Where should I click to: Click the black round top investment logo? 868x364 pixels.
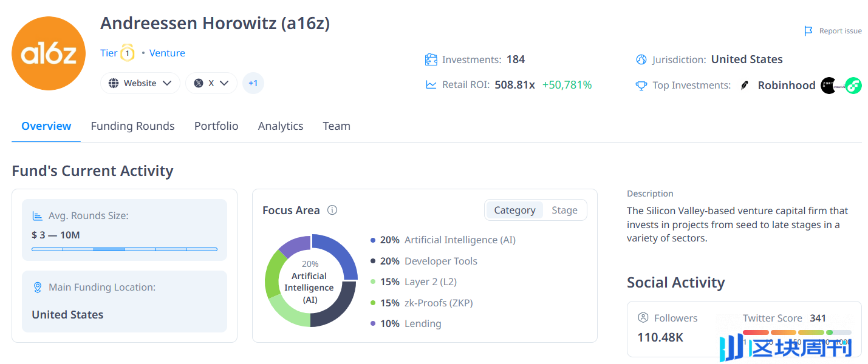coord(829,86)
